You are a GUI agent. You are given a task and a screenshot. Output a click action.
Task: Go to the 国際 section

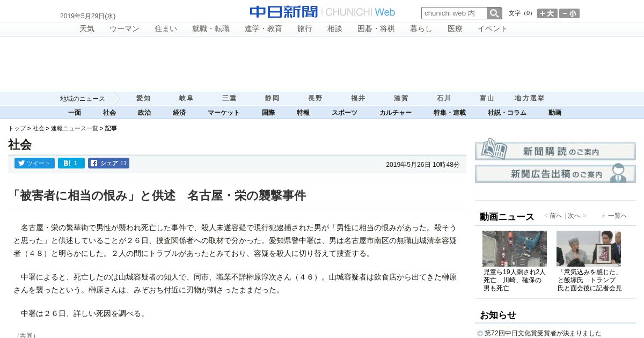pos(268,113)
